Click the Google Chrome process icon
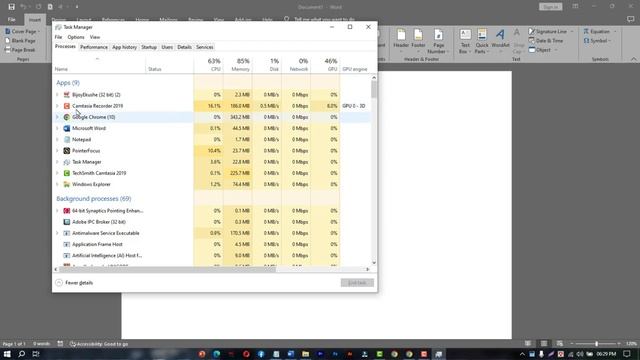 (x=67, y=117)
